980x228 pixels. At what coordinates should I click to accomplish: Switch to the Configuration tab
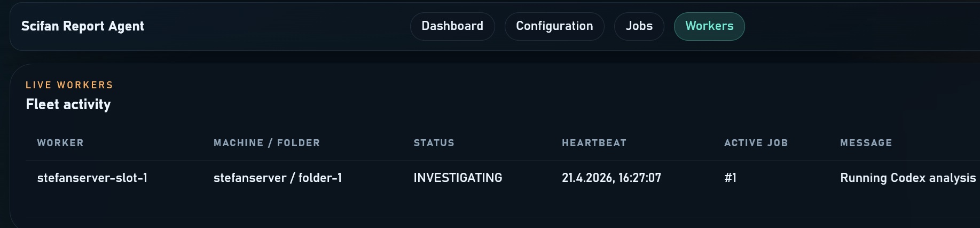coord(554,26)
